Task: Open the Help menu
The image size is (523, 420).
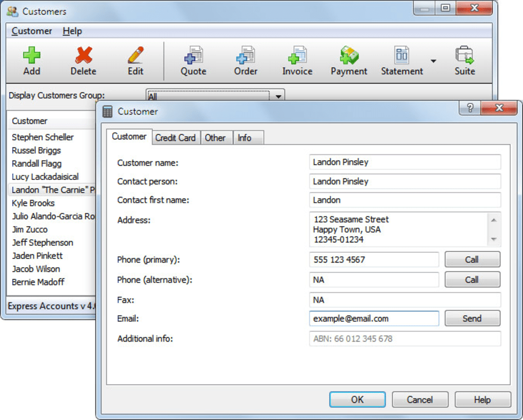Action: coord(72,31)
